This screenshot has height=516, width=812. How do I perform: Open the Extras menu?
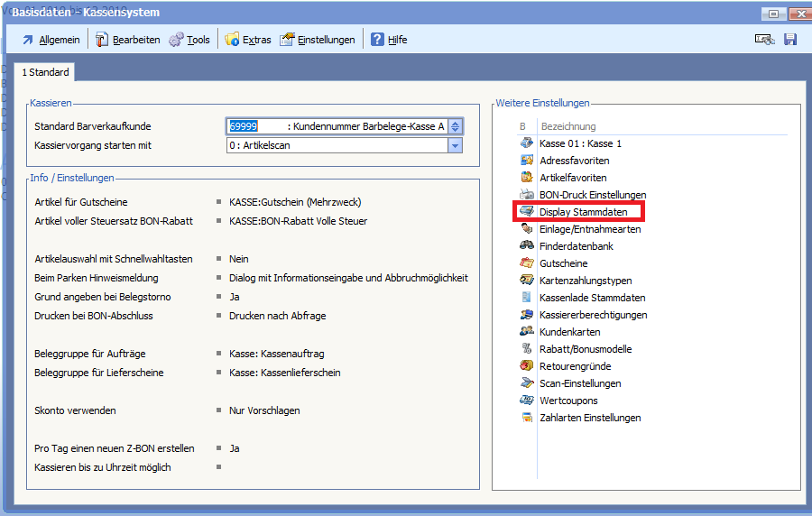click(x=248, y=40)
